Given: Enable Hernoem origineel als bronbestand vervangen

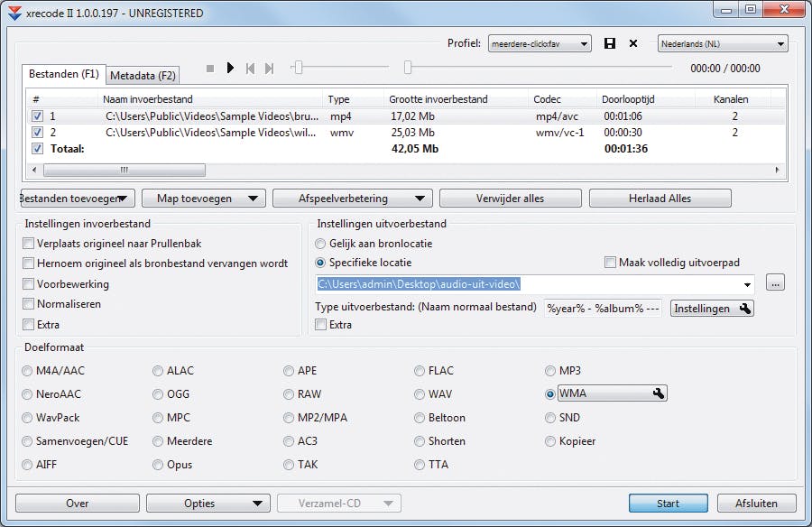Looking at the screenshot, I should (29, 263).
